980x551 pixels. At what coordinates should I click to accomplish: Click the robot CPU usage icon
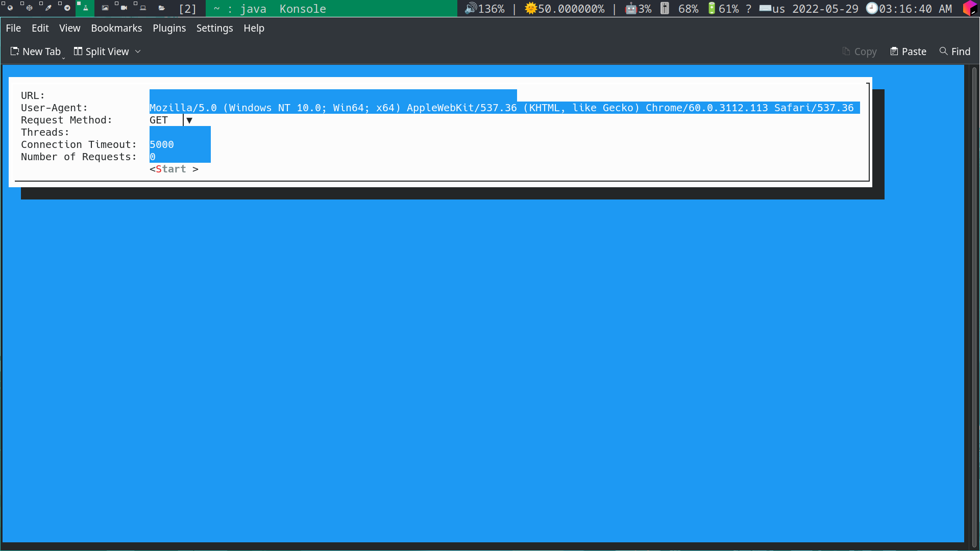pyautogui.click(x=631, y=8)
